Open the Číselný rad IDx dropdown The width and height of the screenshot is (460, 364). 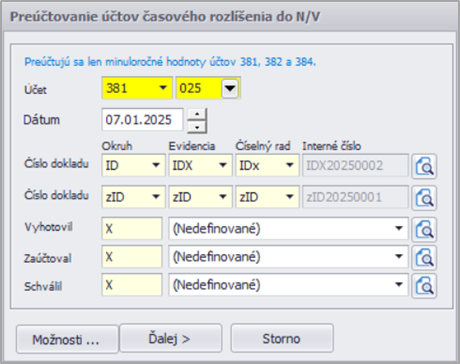point(290,165)
